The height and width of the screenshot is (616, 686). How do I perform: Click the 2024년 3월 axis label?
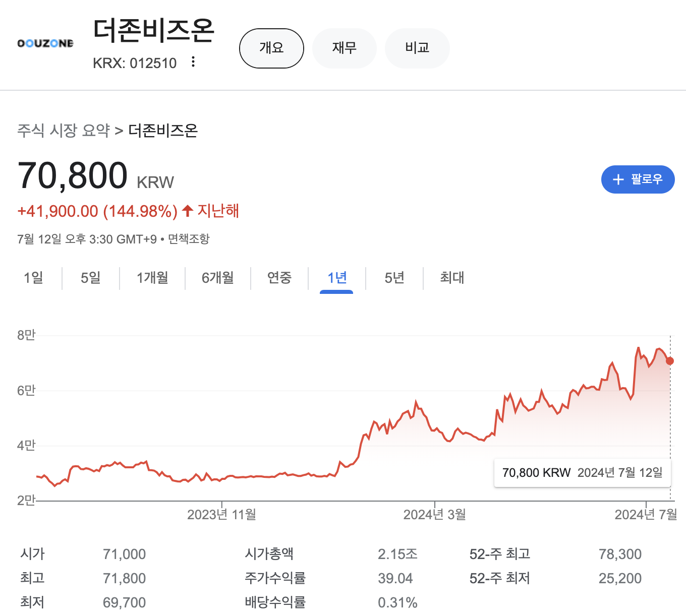(x=435, y=515)
